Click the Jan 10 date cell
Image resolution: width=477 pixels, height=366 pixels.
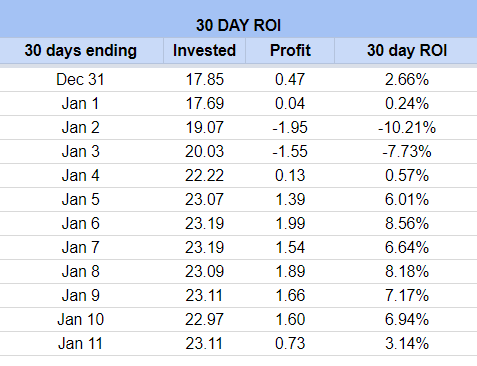(x=81, y=320)
